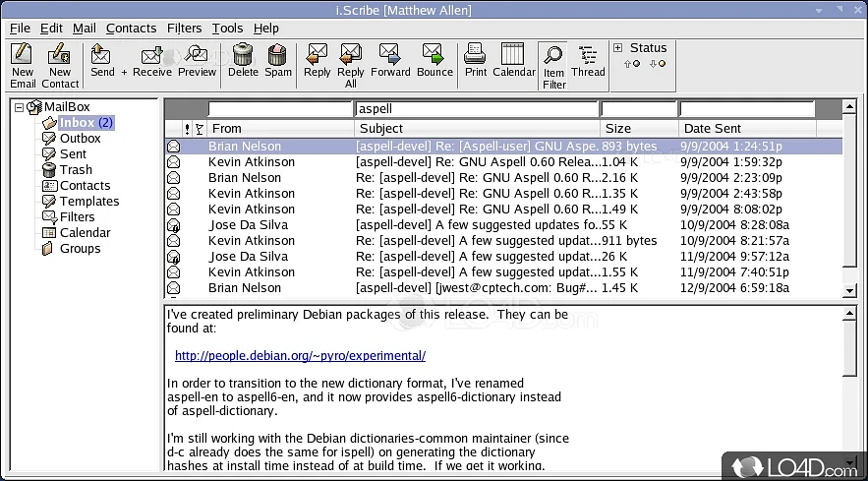Screen dimensions: 868x481
Task: Click the New Email toolbar icon
Action: [x=23, y=65]
